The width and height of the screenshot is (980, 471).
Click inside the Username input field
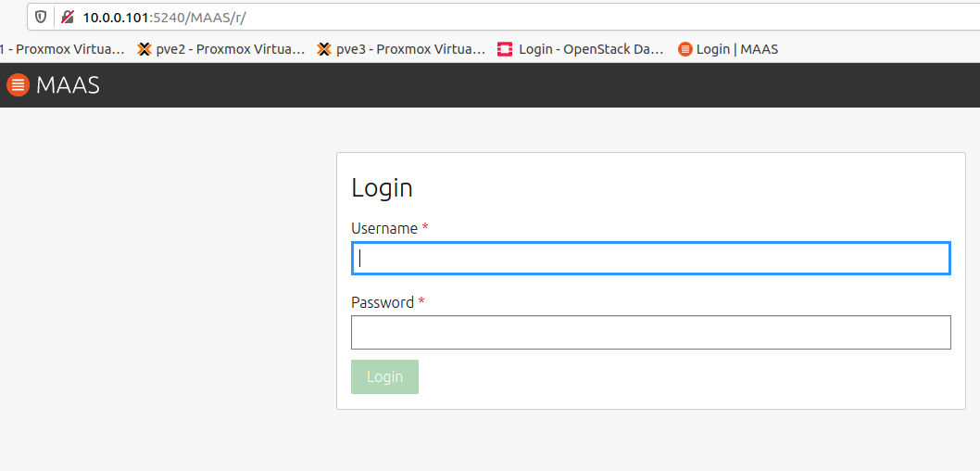point(650,259)
